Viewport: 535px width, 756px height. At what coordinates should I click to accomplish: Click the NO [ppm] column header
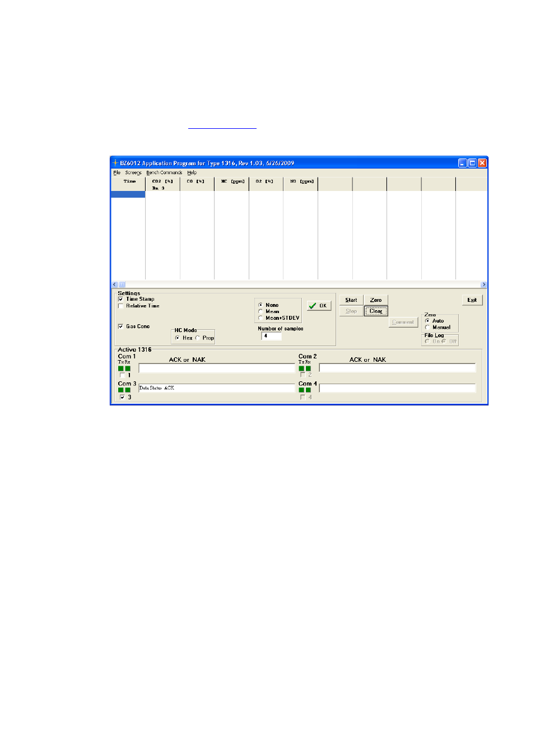coord(301,184)
